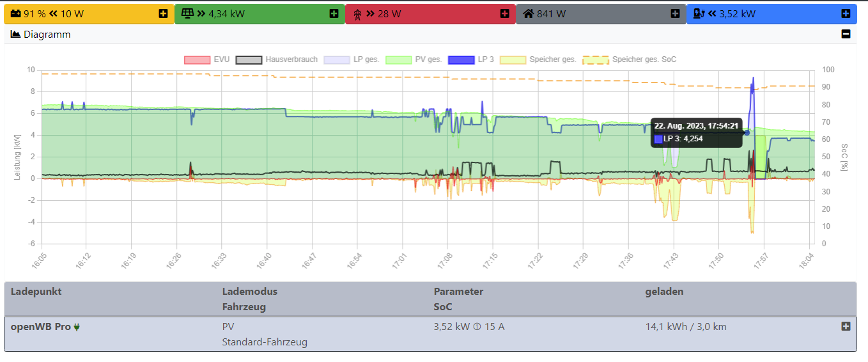Viewport: 868px width, 362px height.
Task: Click the 841 W house consumption value
Action: pyautogui.click(x=551, y=13)
